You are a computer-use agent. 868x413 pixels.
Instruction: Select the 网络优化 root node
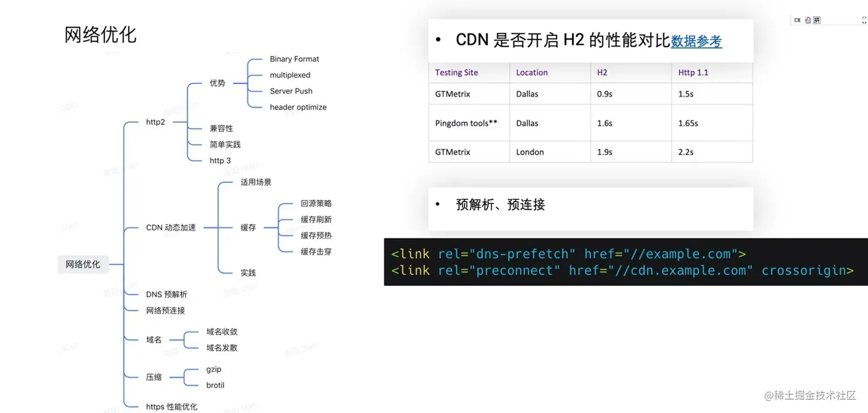83,264
